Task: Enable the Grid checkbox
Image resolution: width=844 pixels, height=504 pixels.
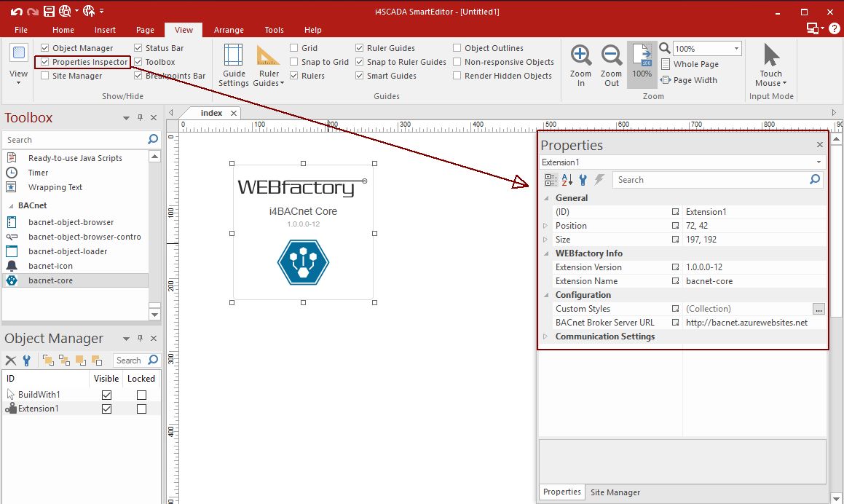Action: tap(294, 48)
